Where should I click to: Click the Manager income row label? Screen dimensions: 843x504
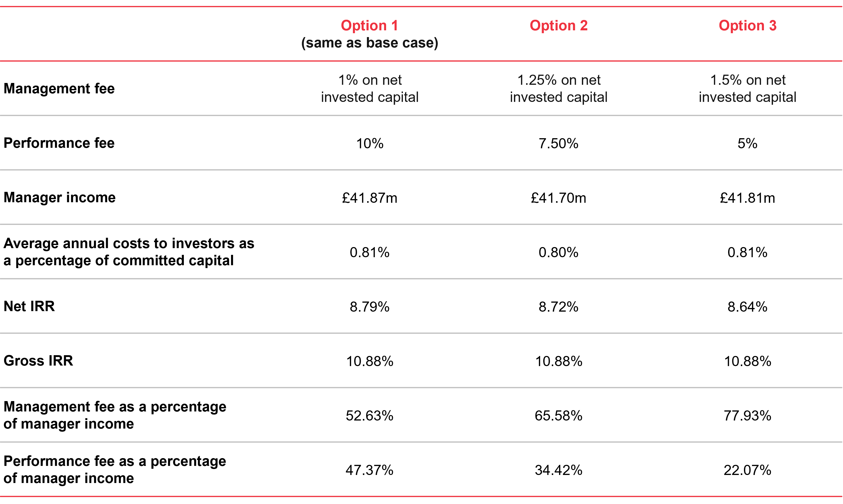click(x=59, y=197)
